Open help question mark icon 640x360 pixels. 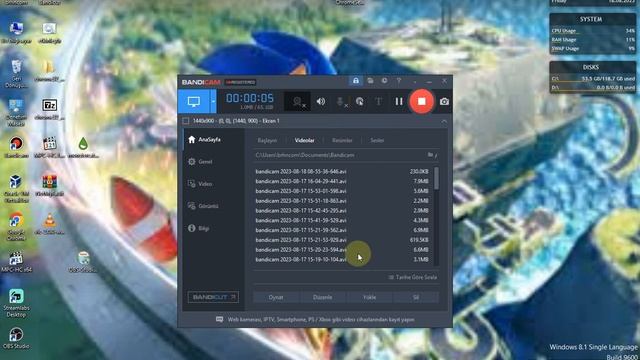click(x=399, y=81)
